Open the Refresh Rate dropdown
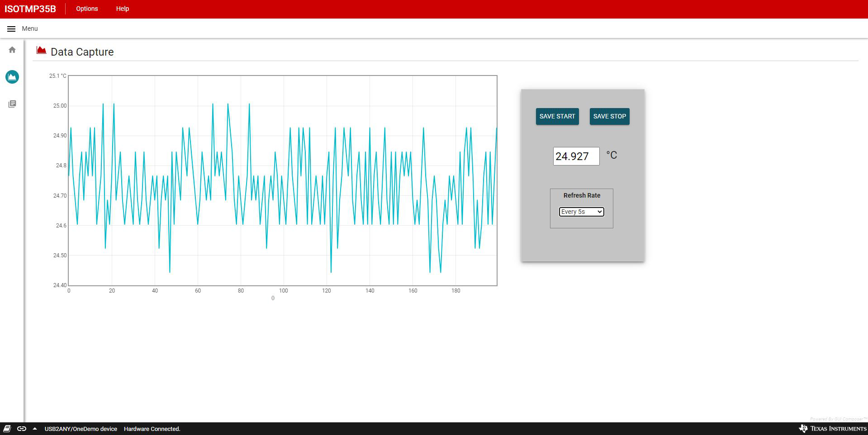Image resolution: width=868 pixels, height=435 pixels. [x=581, y=212]
